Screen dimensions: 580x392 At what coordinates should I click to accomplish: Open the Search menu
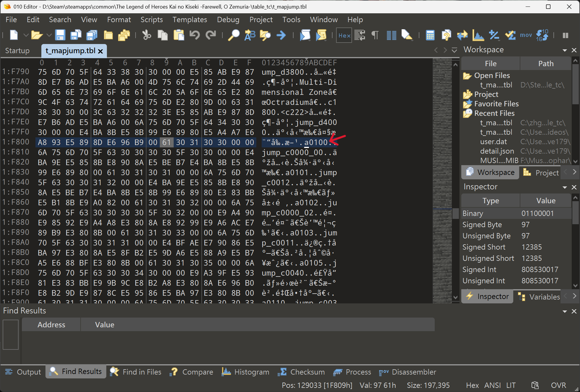pos(60,19)
